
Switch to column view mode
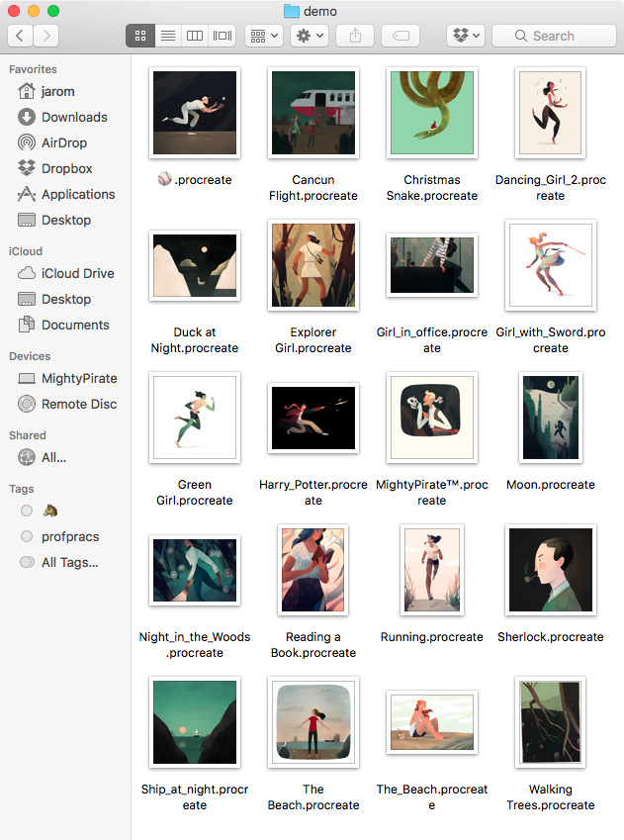click(x=195, y=36)
